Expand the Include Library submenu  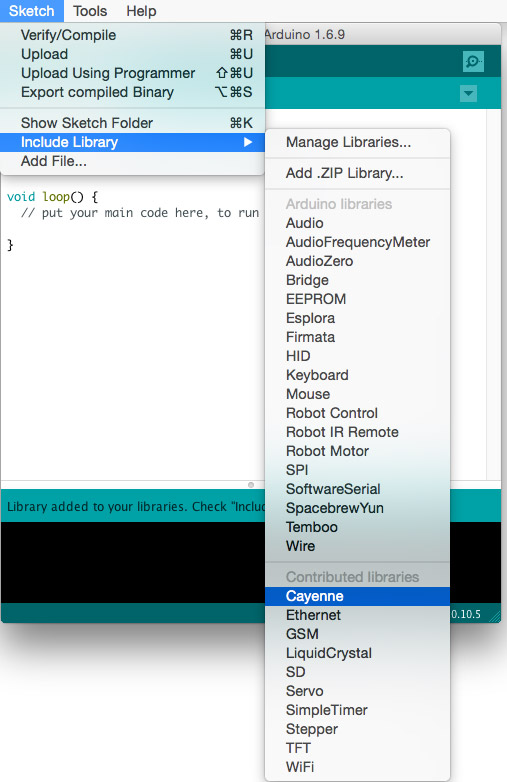132,142
